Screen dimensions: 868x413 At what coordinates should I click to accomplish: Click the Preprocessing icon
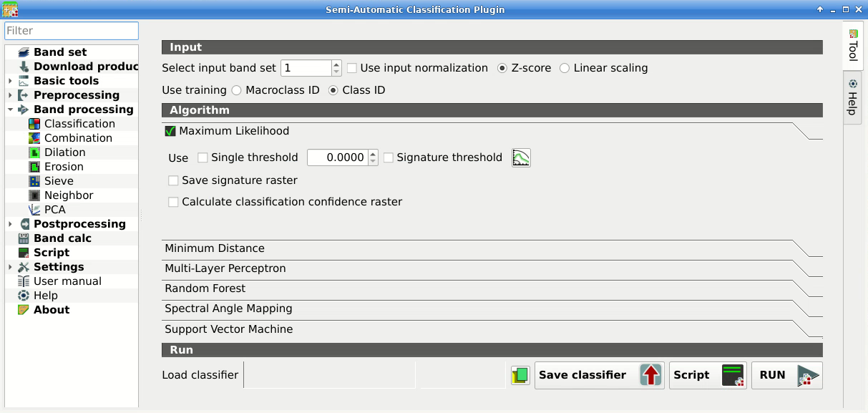24,95
